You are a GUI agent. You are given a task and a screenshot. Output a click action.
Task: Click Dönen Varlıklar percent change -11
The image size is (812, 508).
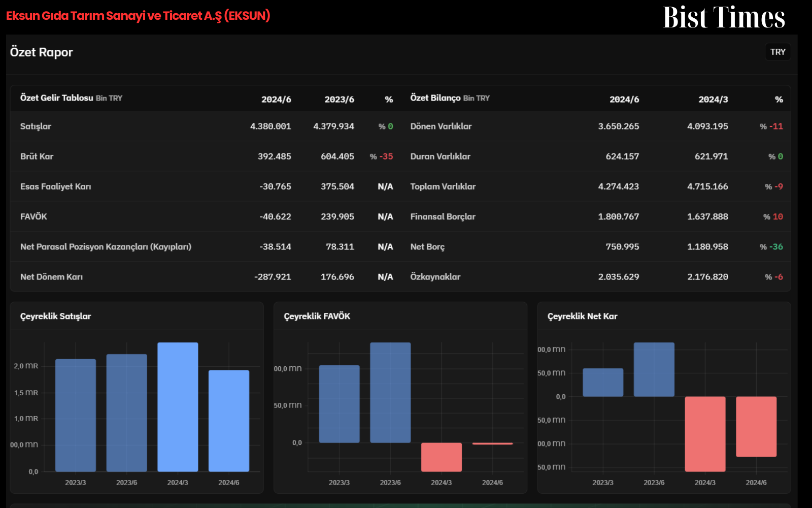771,126
